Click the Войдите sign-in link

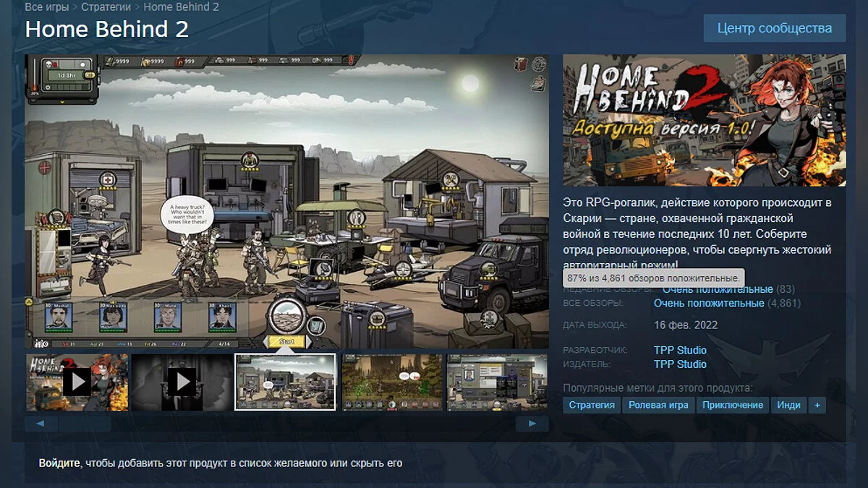(x=59, y=463)
